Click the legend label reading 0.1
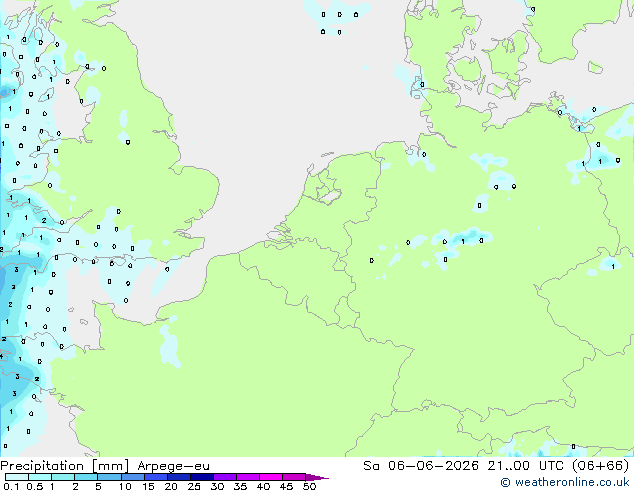The image size is (634, 490). [x=11, y=486]
